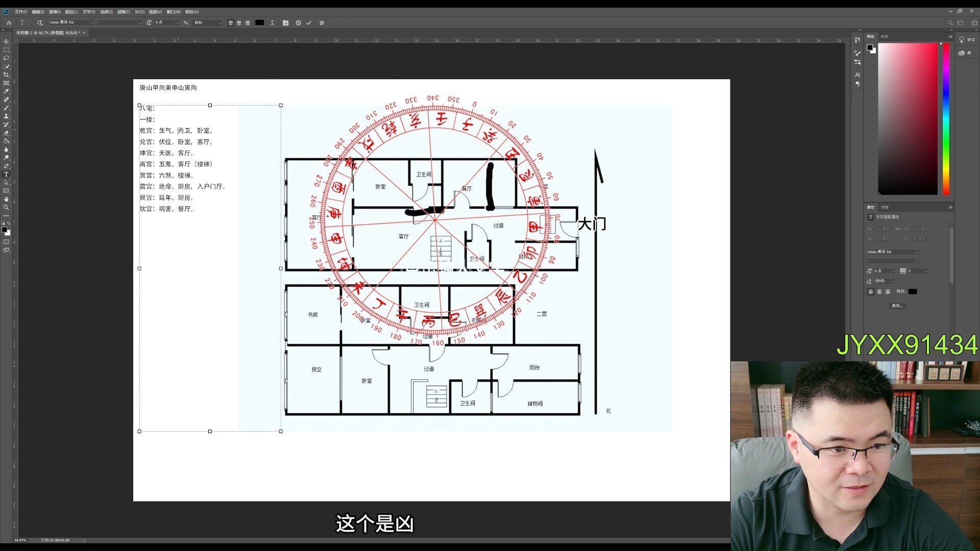
Task: Click the hue slider in Color panel
Action: [x=946, y=118]
